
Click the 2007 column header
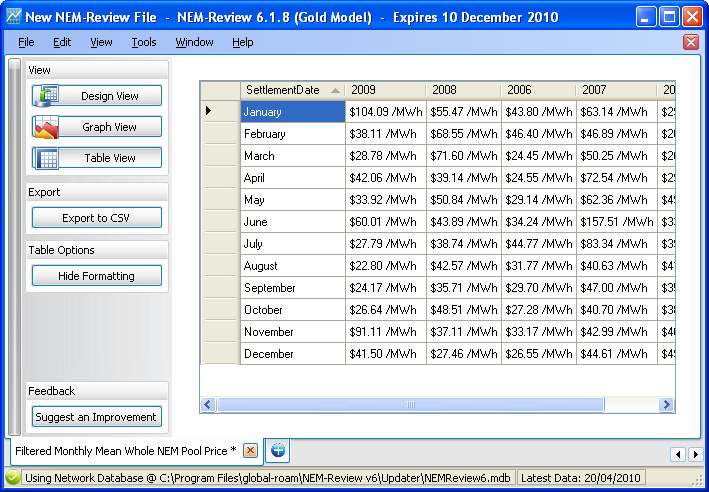[x=616, y=90]
